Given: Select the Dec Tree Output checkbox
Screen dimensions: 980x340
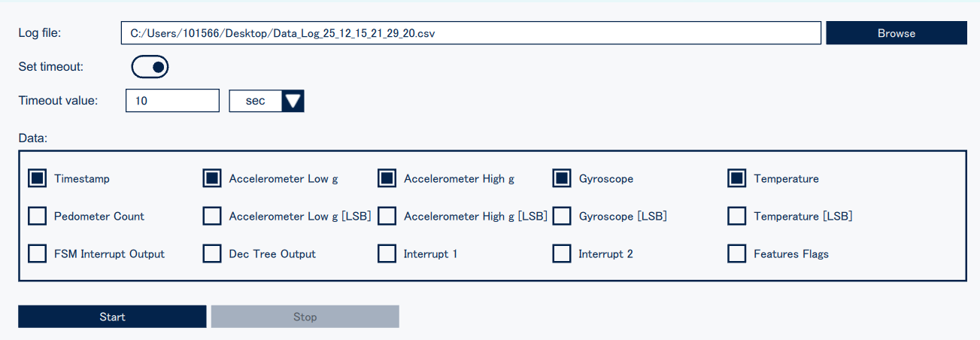Looking at the screenshot, I should click(212, 254).
